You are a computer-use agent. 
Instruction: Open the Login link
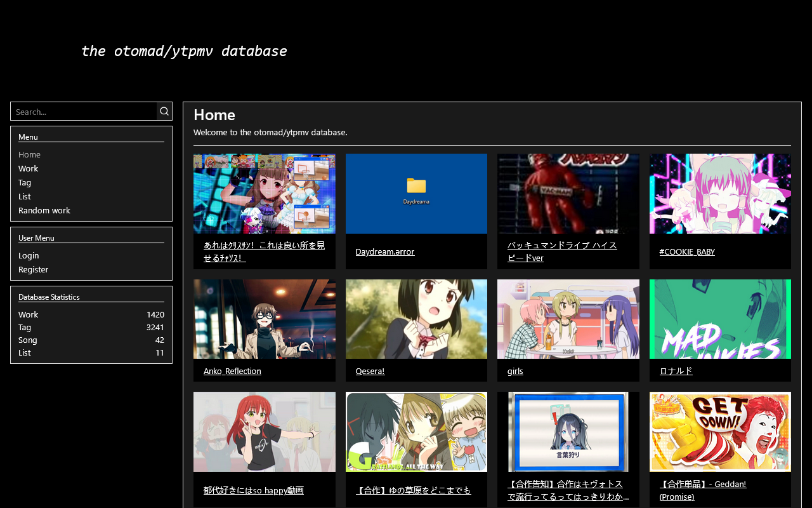[29, 255]
